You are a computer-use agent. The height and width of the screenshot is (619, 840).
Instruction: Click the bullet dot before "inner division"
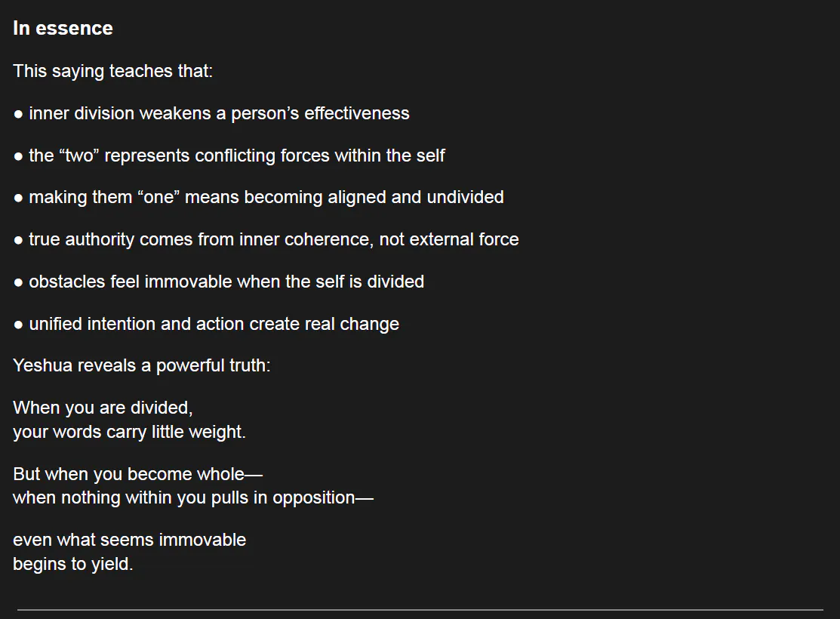[x=18, y=114]
